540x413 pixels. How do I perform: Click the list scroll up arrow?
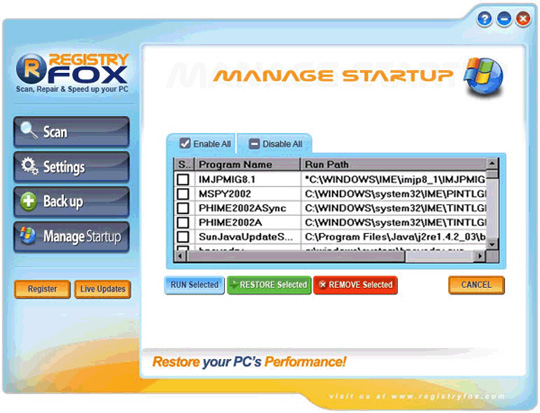[492, 163]
